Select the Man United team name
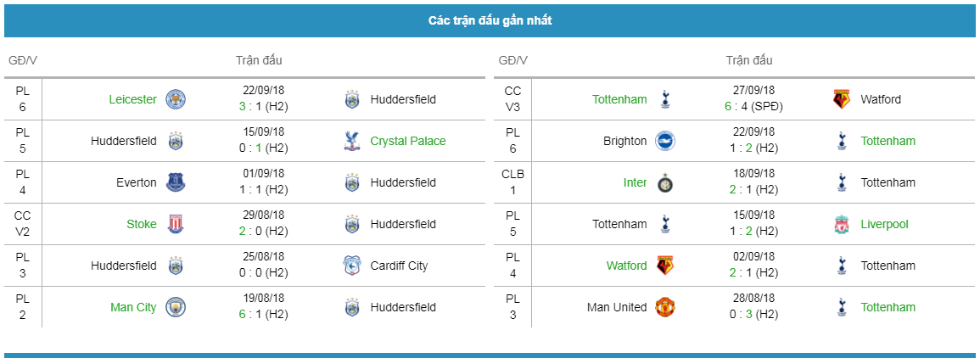Image resolution: width=980 pixels, height=358 pixels. pyautogui.click(x=617, y=307)
